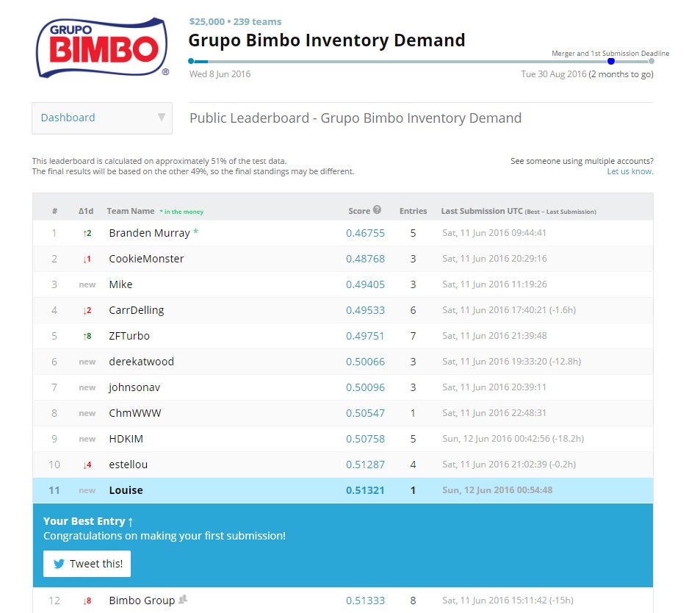Click Last Submission UTC column header

482,211
